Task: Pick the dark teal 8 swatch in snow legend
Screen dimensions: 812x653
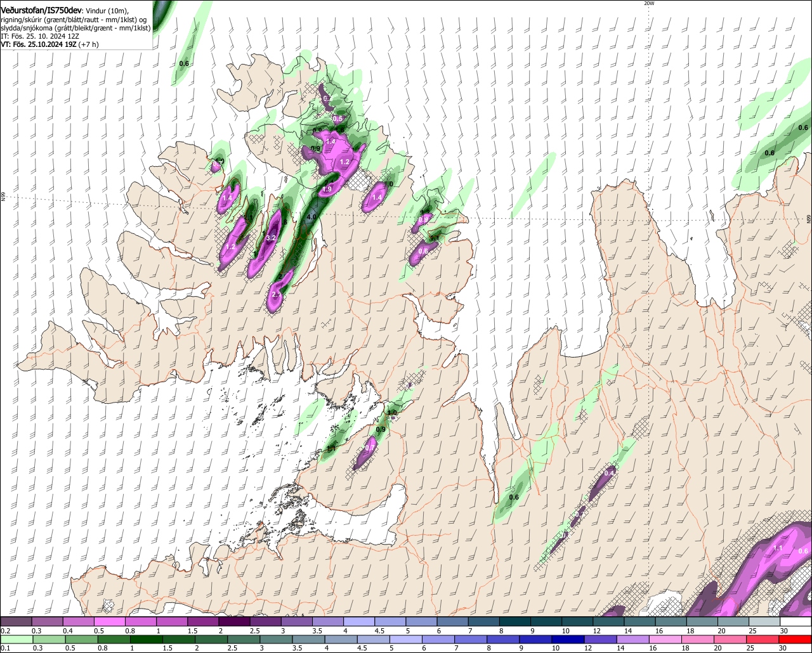Action: click(515, 621)
